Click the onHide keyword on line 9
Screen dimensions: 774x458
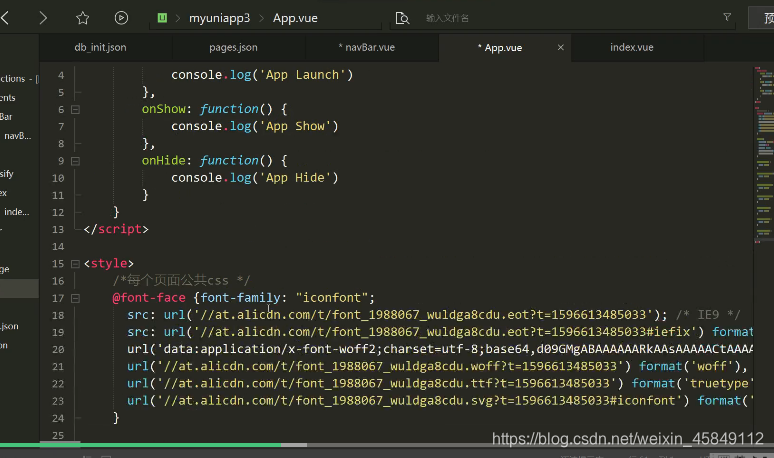tap(164, 160)
